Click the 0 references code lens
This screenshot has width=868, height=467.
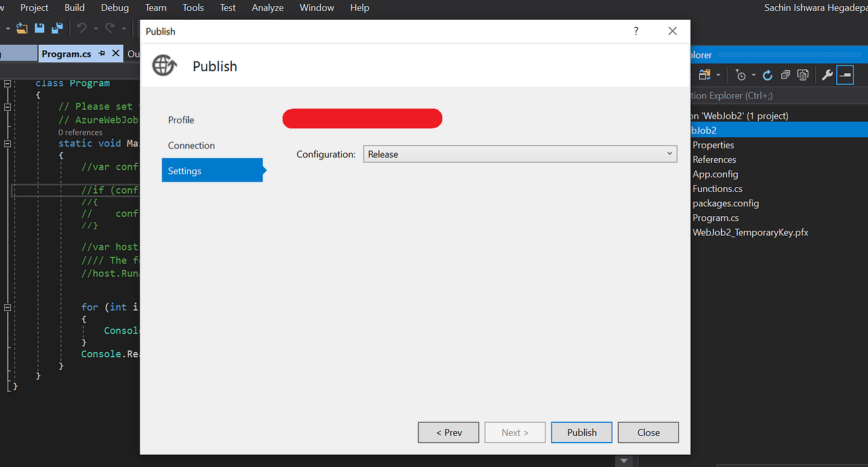pos(80,132)
